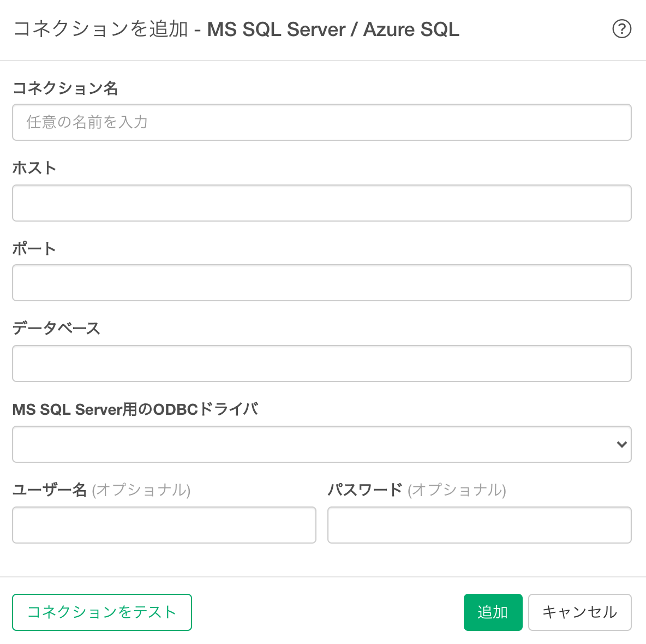
Task: Click the ホスト label
Action: click(34, 168)
